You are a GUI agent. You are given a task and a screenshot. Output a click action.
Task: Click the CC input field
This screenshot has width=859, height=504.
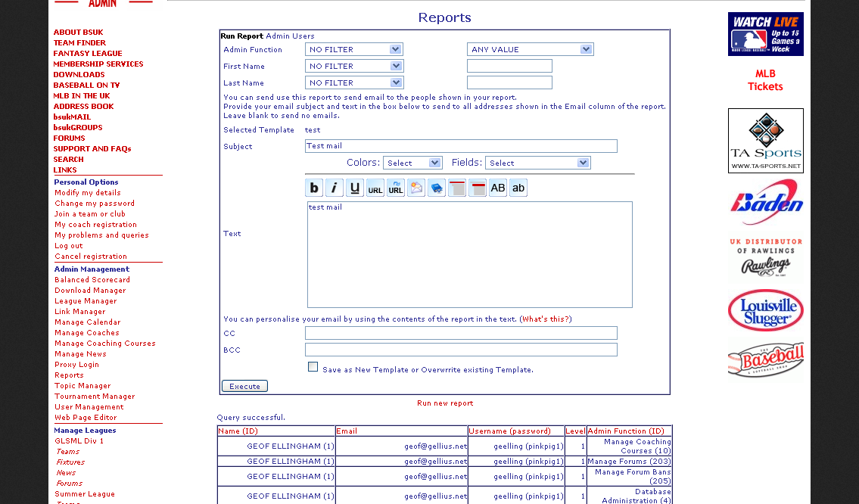[x=461, y=333]
